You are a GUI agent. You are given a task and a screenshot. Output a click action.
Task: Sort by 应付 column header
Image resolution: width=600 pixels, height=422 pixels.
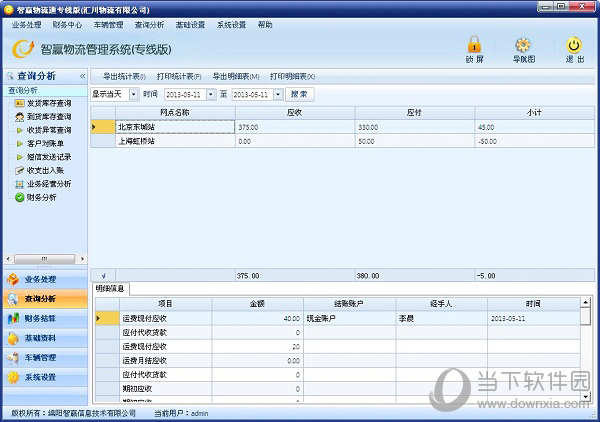coord(415,113)
